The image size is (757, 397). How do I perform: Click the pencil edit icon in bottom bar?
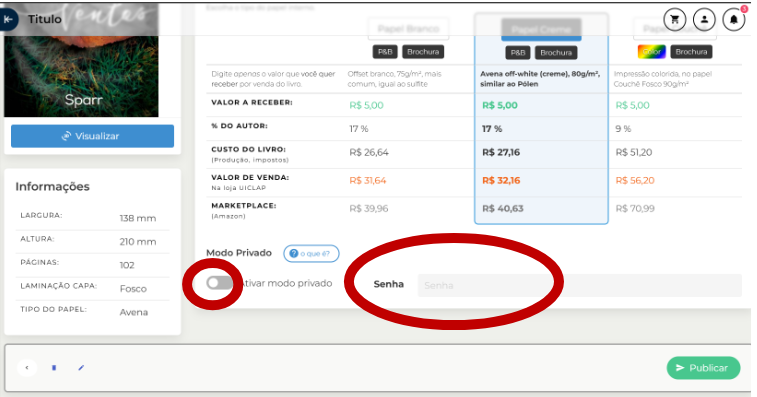click(81, 368)
